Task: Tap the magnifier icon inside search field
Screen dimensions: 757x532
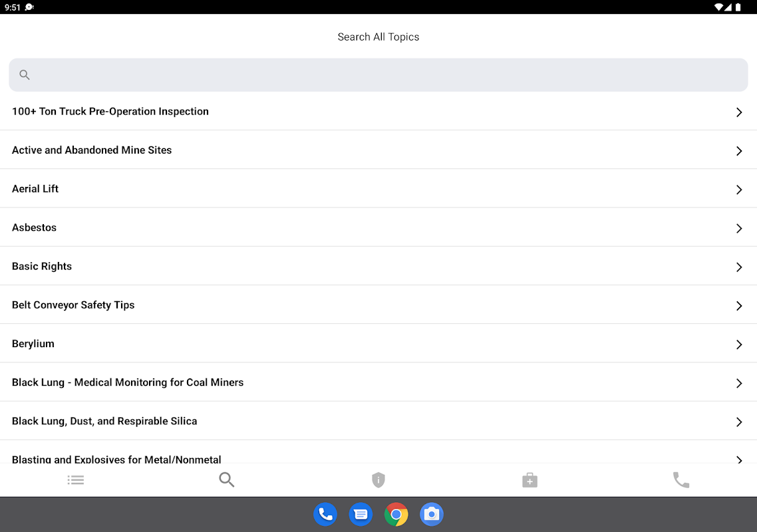Action: [x=25, y=75]
